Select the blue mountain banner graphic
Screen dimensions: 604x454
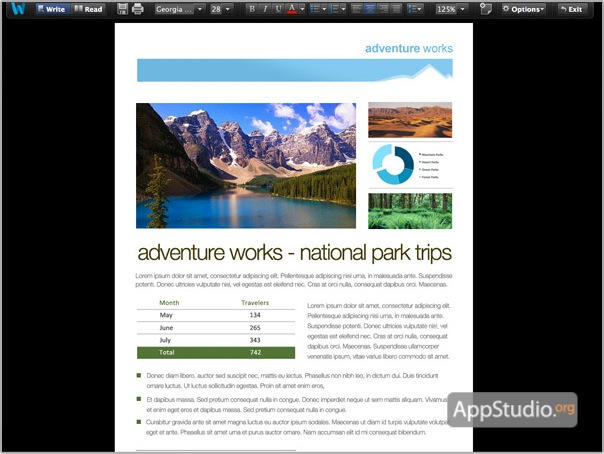[295, 70]
